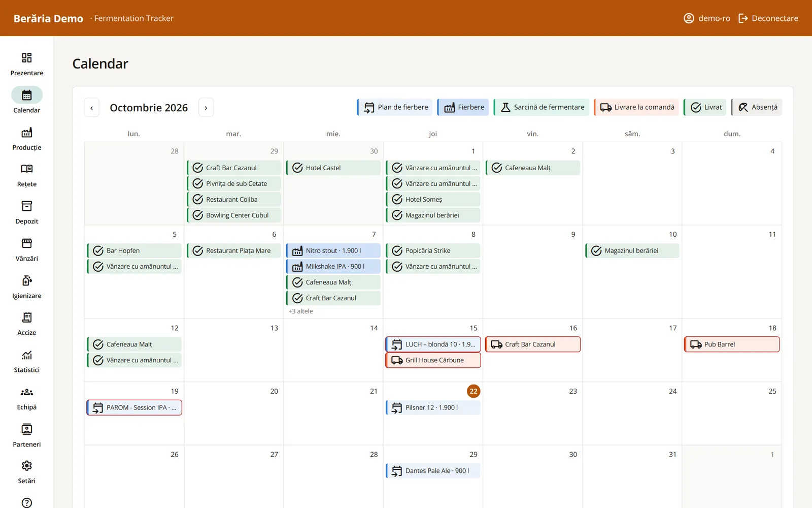Image resolution: width=812 pixels, height=508 pixels.
Task: Click the help question mark icon
Action: pos(27,502)
